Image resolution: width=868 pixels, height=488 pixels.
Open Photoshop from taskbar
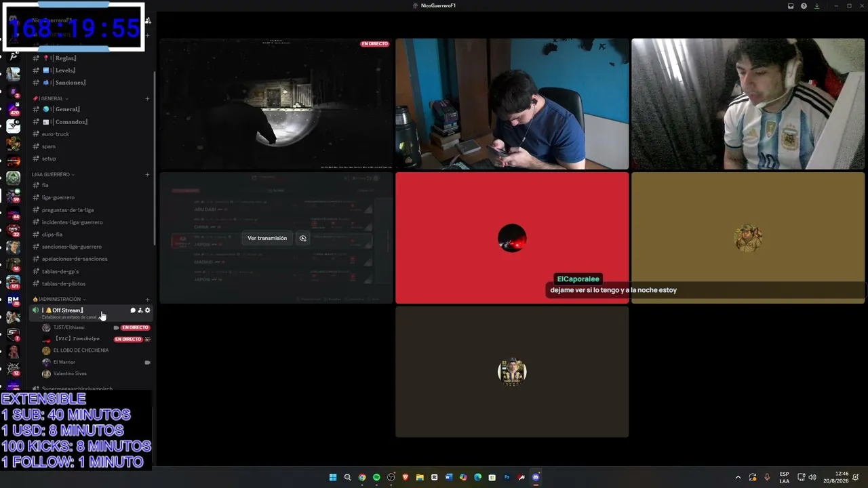click(507, 477)
